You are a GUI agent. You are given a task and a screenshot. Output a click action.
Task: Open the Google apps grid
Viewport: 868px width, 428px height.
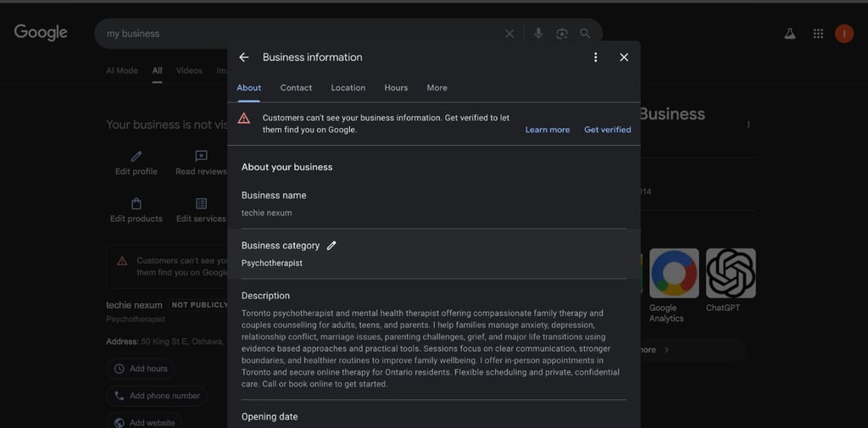[x=818, y=34]
